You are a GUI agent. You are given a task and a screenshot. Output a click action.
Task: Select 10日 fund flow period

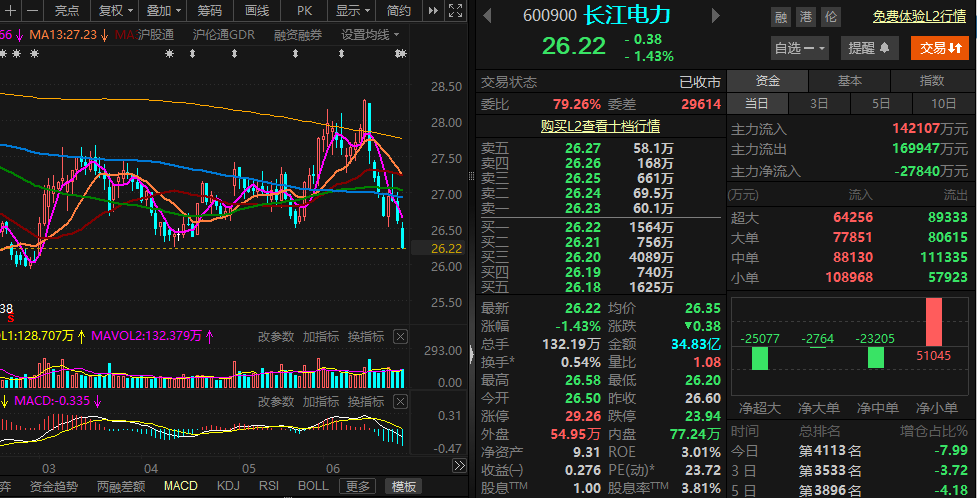coord(943,103)
